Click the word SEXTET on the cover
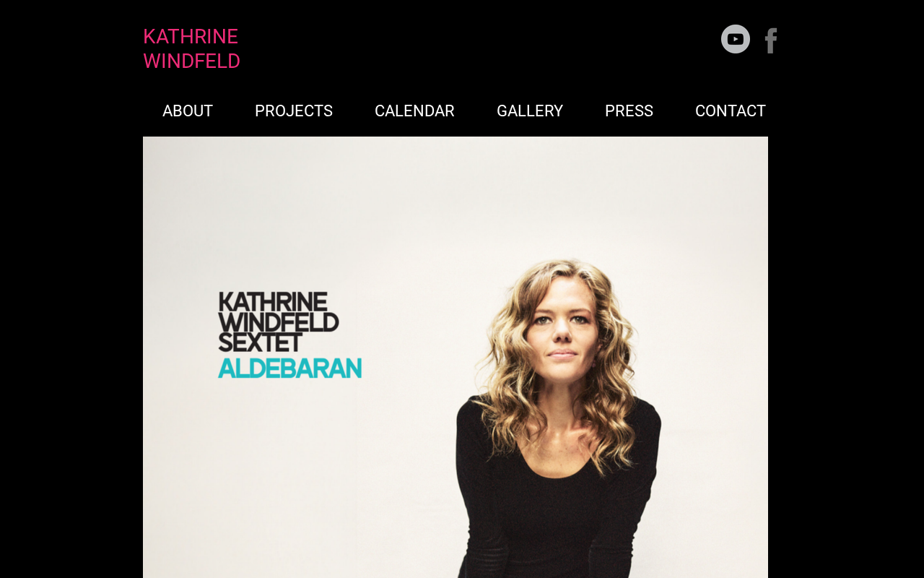The width and height of the screenshot is (924, 578). (x=261, y=342)
